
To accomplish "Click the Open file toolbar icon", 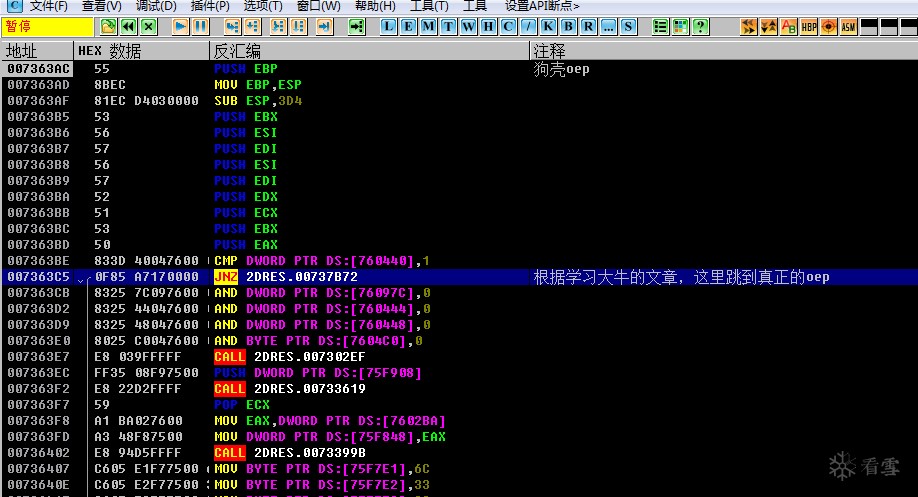I will point(108,26).
